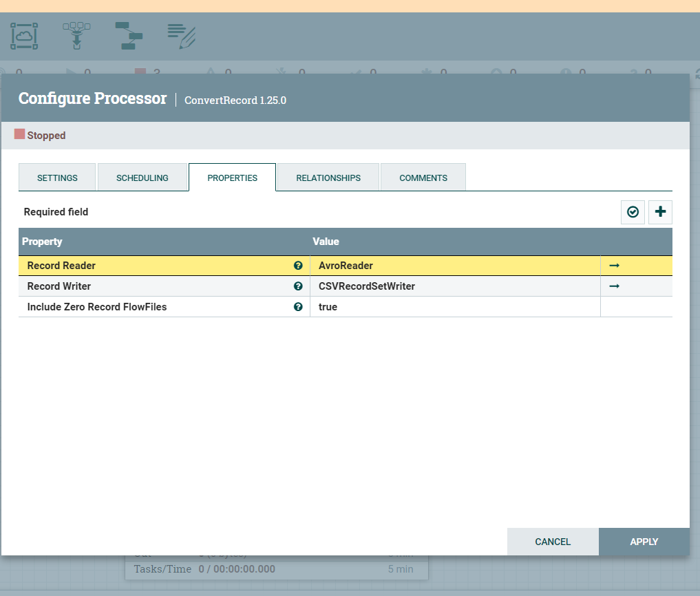
Task: Open the SCHEDULING tab
Action: click(x=142, y=177)
